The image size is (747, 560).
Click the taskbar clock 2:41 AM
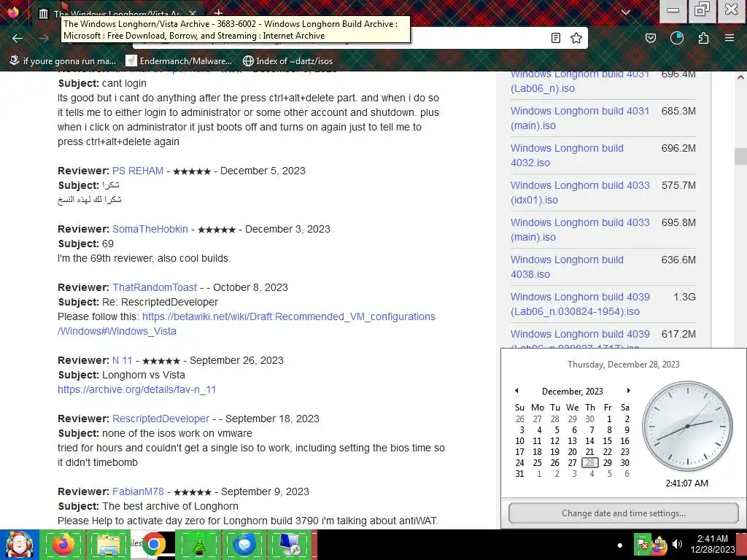(713, 544)
